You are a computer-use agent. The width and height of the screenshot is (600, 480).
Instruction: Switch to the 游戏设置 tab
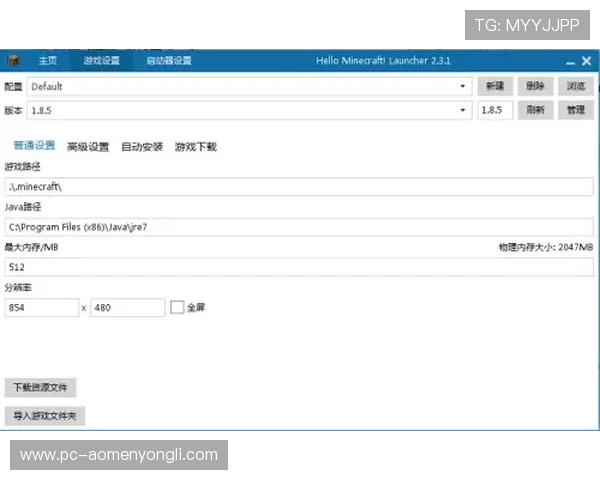pyautogui.click(x=101, y=60)
